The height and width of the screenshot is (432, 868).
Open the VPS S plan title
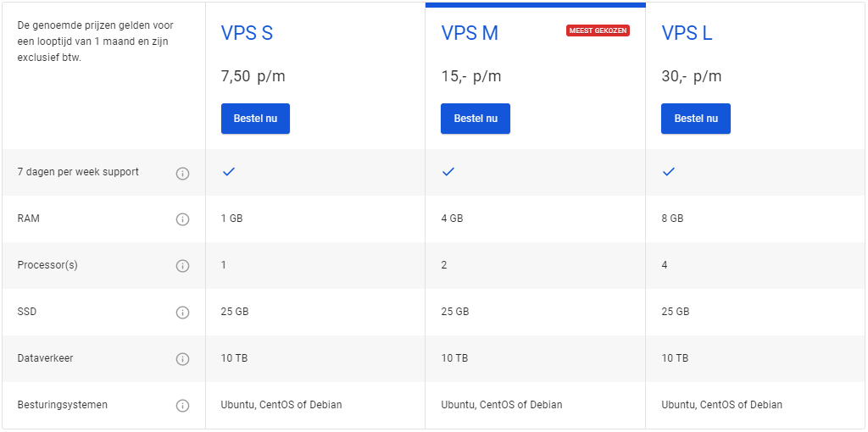pos(247,33)
